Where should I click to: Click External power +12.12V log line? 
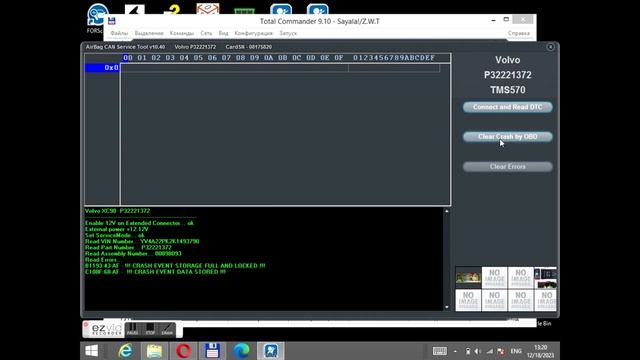117,229
